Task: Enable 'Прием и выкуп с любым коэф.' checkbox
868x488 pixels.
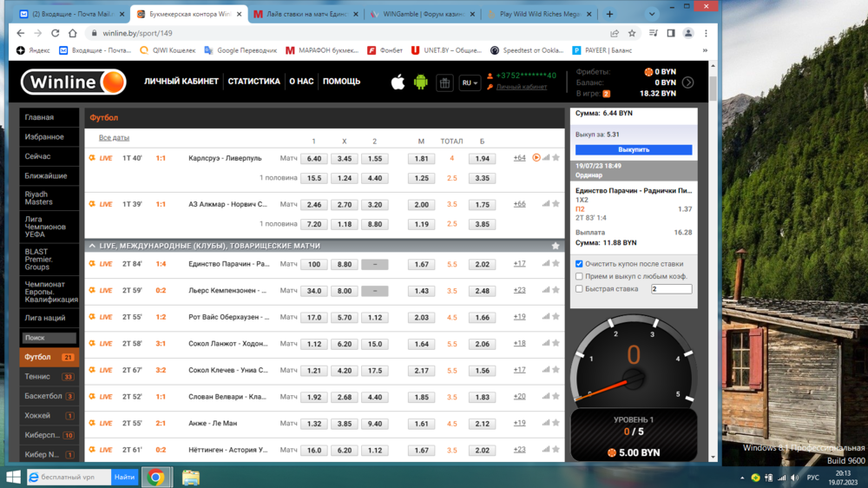Action: (x=579, y=276)
